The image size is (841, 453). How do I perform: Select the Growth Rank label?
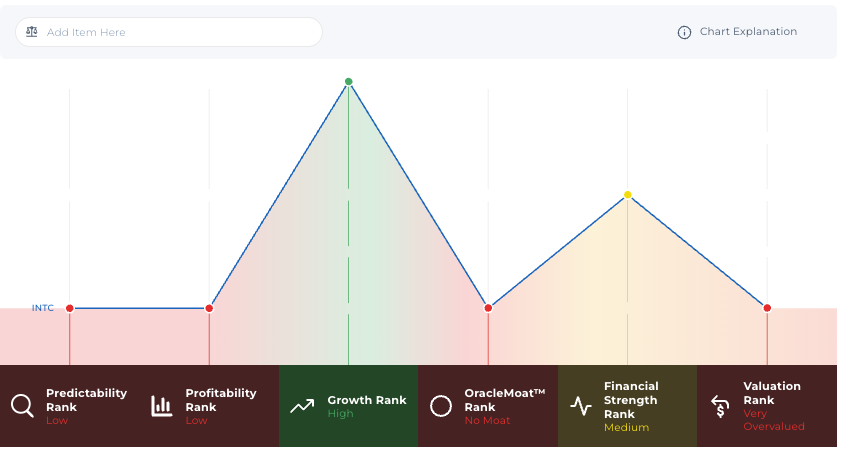tap(367, 400)
